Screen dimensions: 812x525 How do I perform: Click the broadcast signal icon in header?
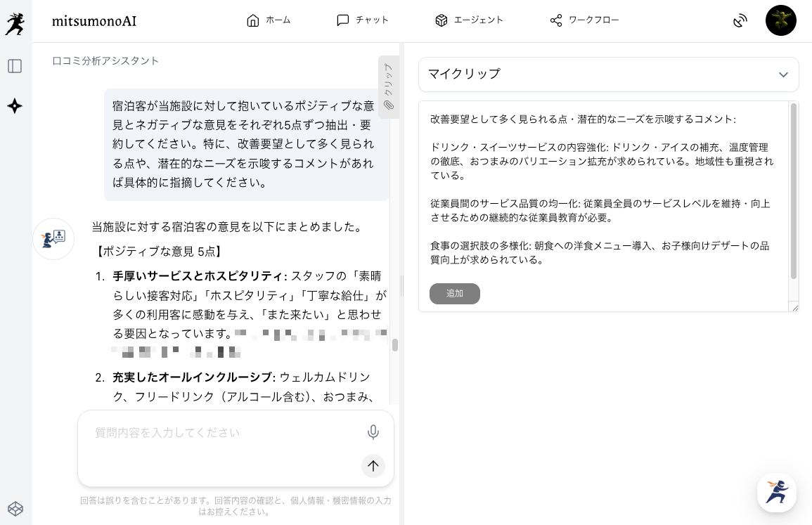click(740, 21)
